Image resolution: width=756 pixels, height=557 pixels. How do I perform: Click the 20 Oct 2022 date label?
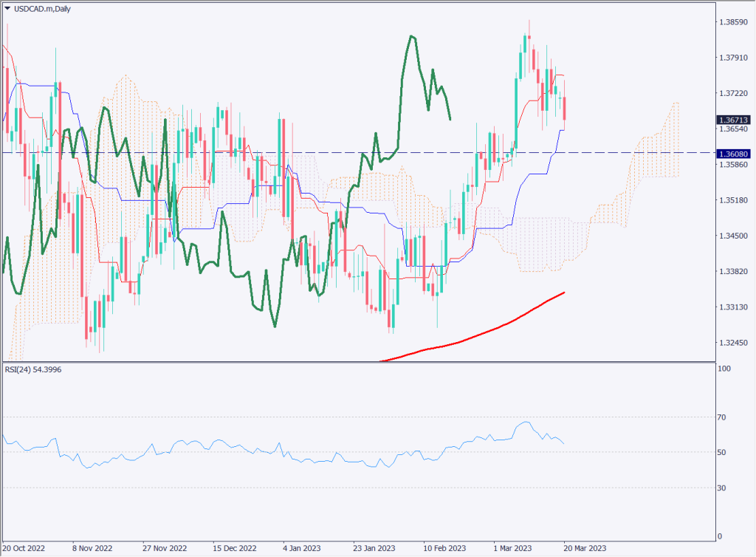point(24,549)
